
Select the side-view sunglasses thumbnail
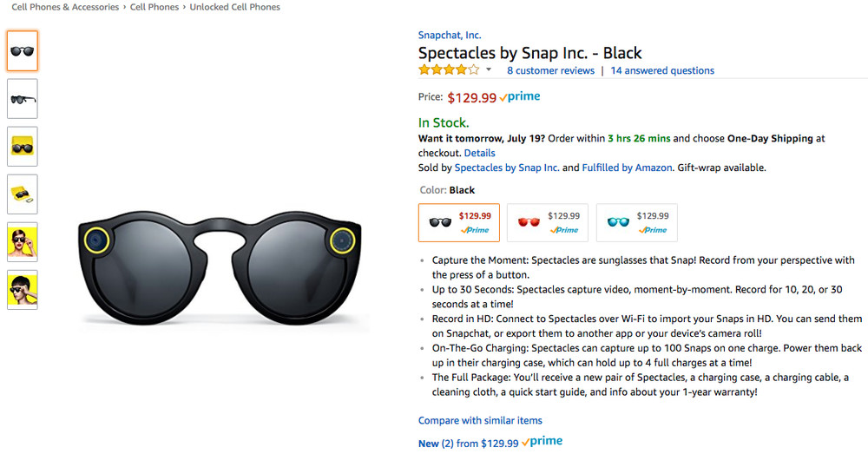pyautogui.click(x=22, y=99)
